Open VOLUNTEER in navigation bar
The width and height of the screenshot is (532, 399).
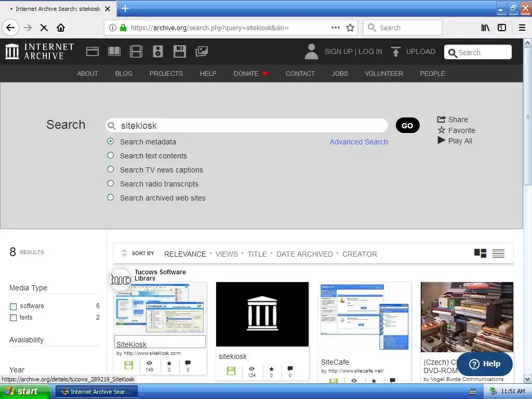(384, 74)
